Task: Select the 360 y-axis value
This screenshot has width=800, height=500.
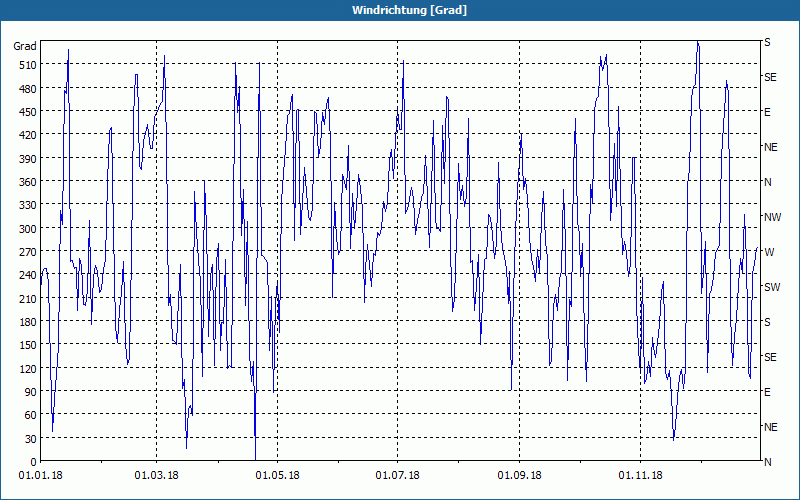Action: point(28,182)
